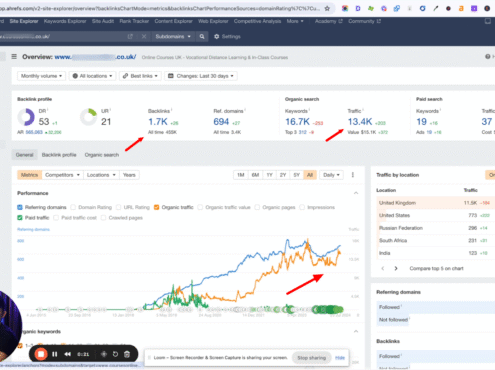Select the 1Y chart time range
The height and width of the screenshot is (370, 495).
click(269, 175)
